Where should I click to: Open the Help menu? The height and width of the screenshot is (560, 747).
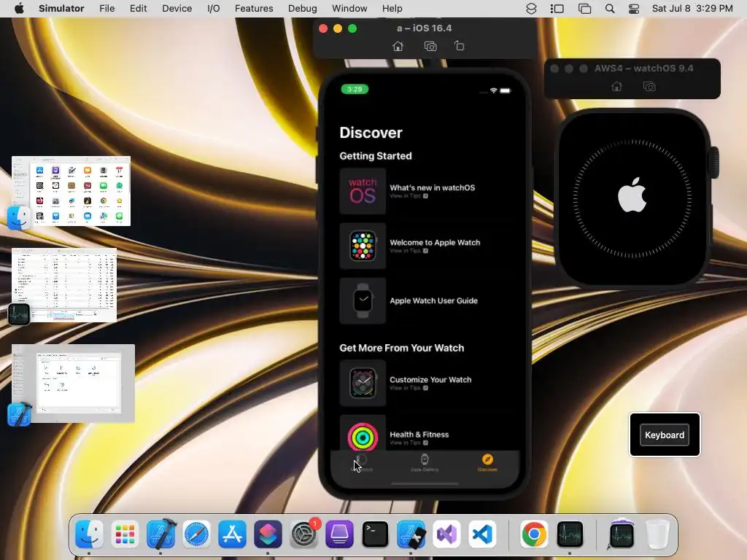click(x=392, y=9)
